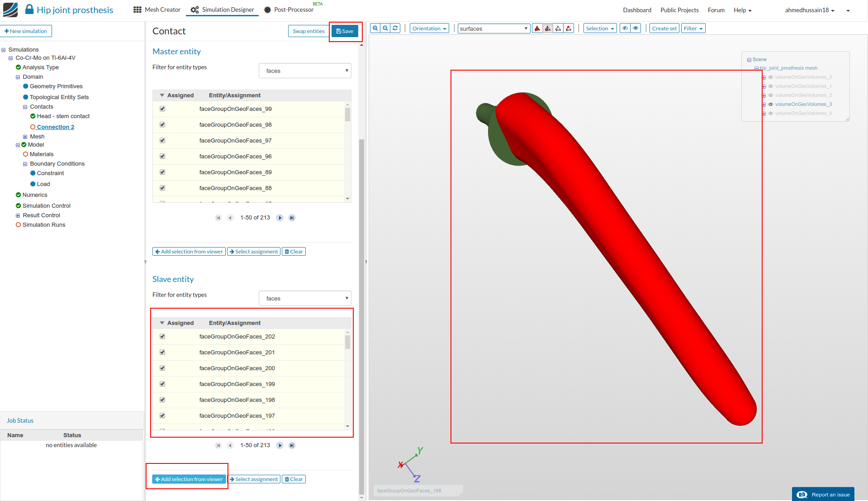The width and height of the screenshot is (868, 501).
Task: Choose the wireframe render mode icon
Action: (x=558, y=29)
